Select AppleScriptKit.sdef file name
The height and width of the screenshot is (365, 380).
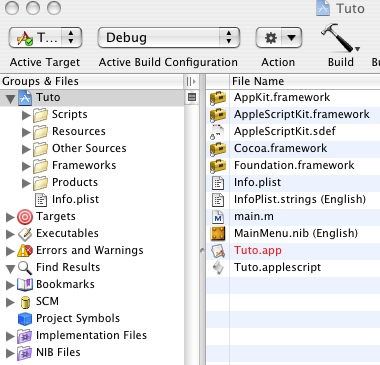click(x=285, y=131)
